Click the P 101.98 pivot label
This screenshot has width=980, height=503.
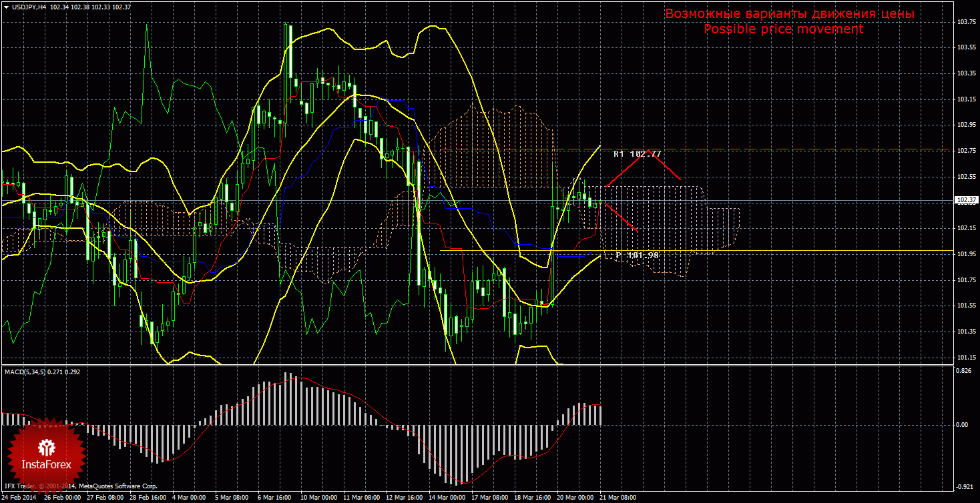click(637, 256)
